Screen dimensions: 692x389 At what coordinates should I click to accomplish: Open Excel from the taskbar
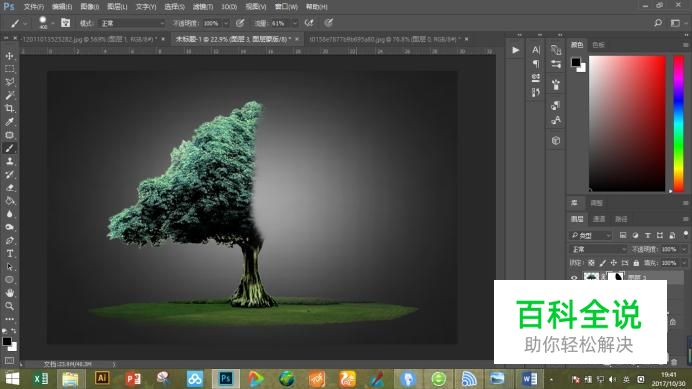point(41,378)
